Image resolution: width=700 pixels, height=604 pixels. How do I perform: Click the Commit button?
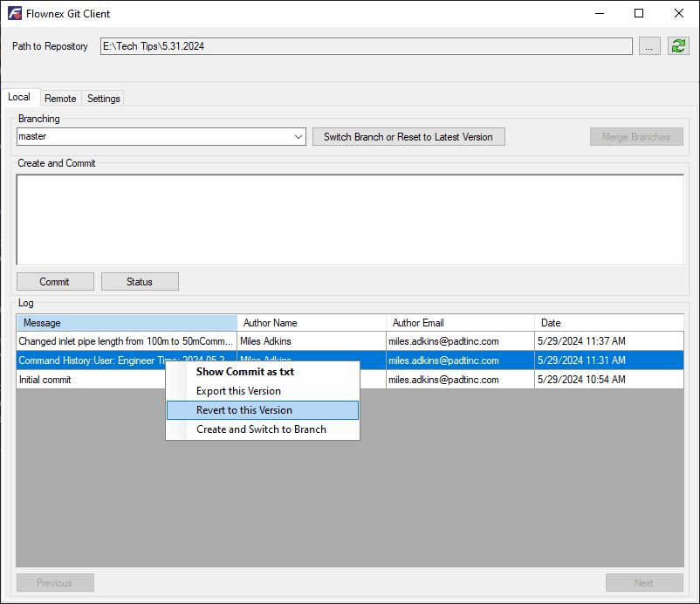pos(55,282)
